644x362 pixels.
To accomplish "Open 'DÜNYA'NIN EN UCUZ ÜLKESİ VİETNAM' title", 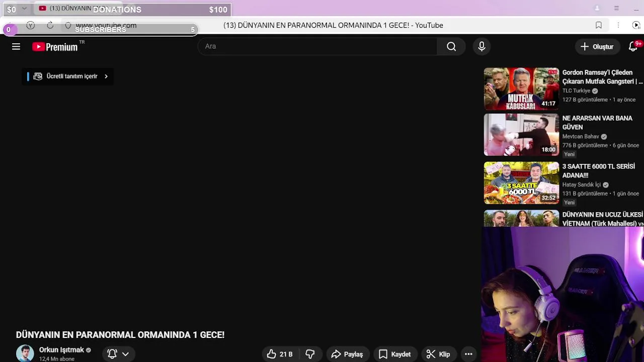I will 603,219.
